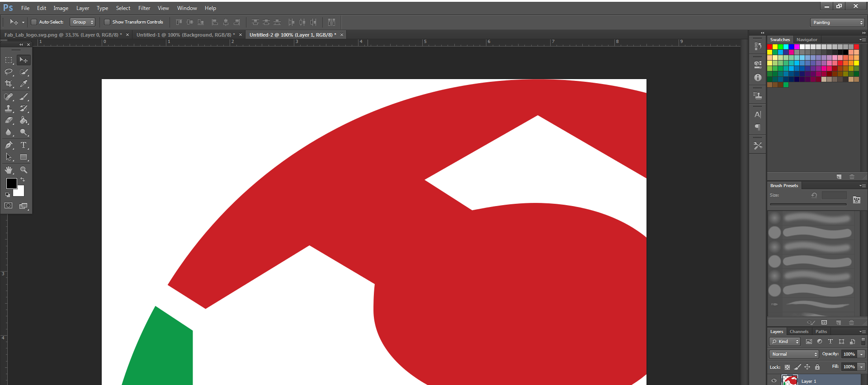Toggle lock transparent pixels
The image size is (868, 385).
[787, 367]
